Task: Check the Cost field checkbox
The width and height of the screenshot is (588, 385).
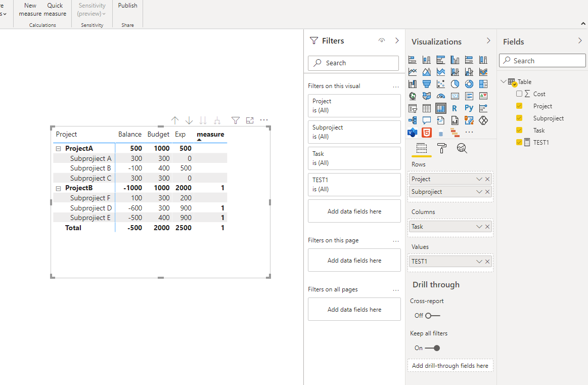Action: [x=519, y=94]
